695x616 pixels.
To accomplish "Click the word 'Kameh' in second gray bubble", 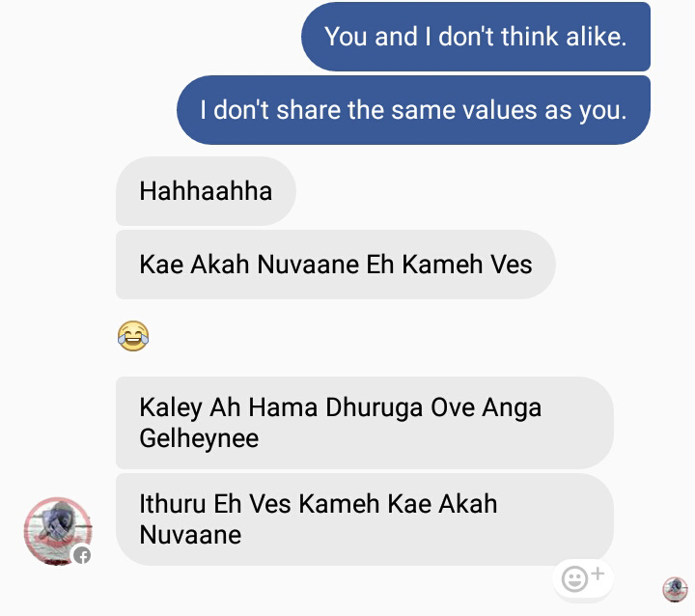I will point(442,265).
